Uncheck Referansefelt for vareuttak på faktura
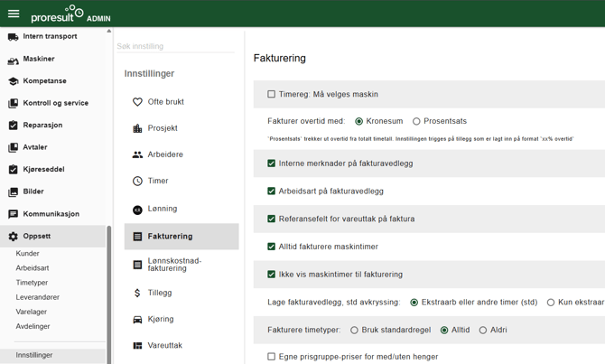Image resolution: width=605 pixels, height=364 pixels. 271,219
